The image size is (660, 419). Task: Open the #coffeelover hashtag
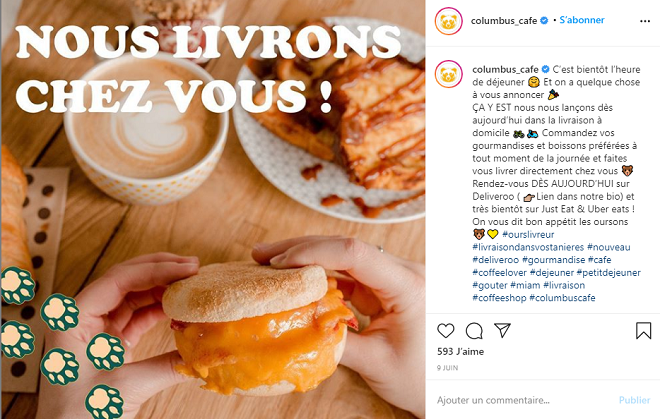(x=499, y=272)
